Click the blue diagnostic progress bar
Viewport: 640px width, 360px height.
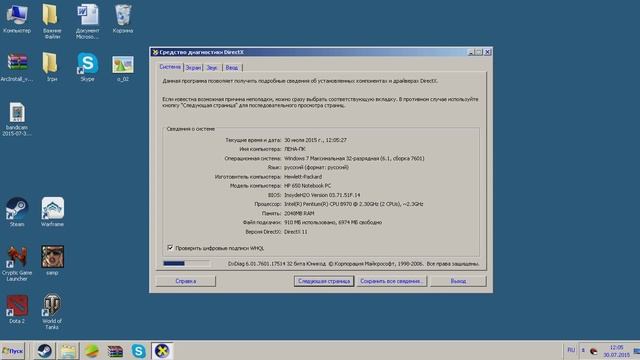(187, 264)
